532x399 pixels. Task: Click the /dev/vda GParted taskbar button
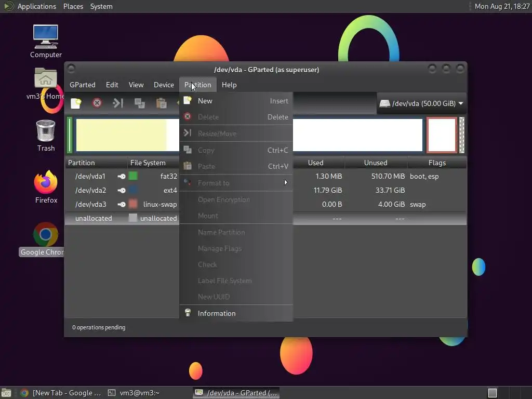point(236,393)
